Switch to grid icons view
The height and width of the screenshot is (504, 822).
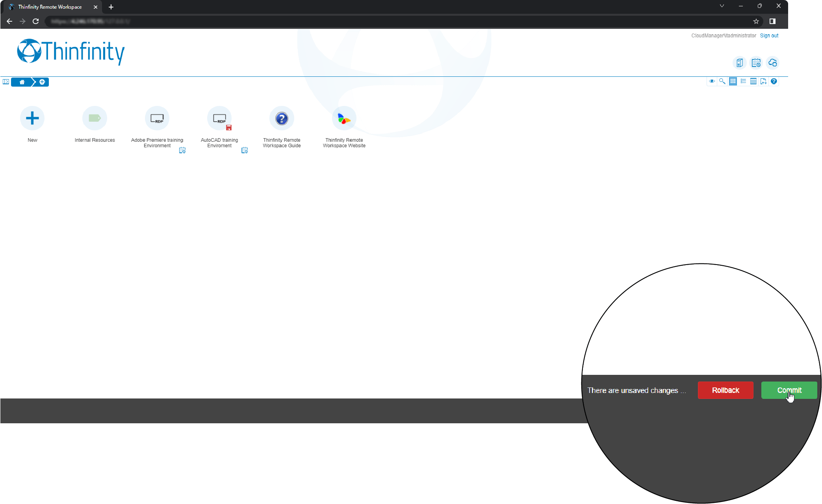click(733, 81)
